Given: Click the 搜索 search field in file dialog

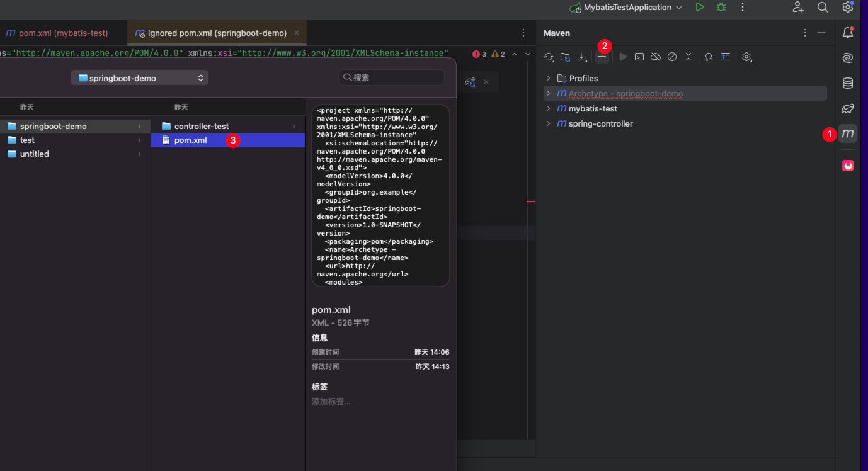Looking at the screenshot, I should [x=391, y=78].
